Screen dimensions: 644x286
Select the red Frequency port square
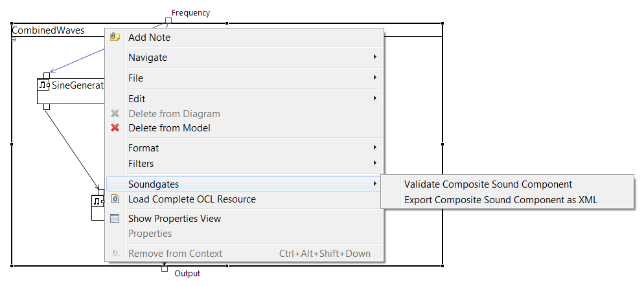point(168,20)
